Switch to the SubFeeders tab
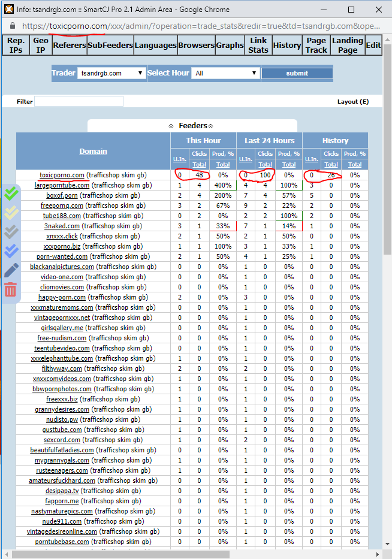The image size is (392, 559). tap(110, 46)
